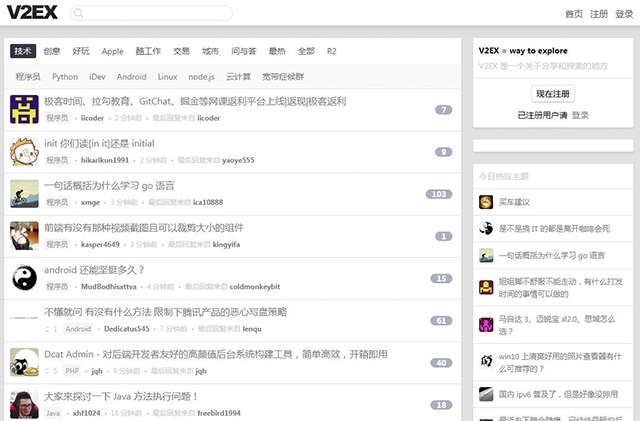Screen dimensions: 640x421
Task: Click the yin-yang avatar of MudBodhisattva
Action: coord(24,277)
